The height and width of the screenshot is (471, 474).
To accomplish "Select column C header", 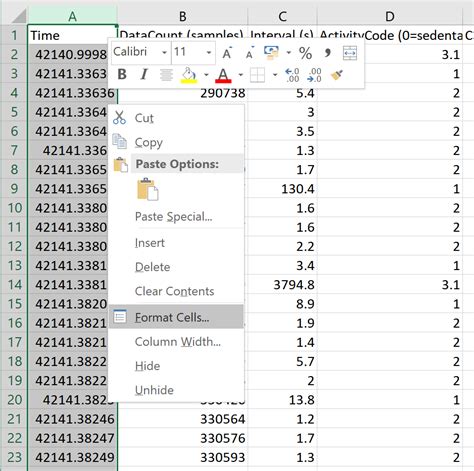I will (x=282, y=16).
